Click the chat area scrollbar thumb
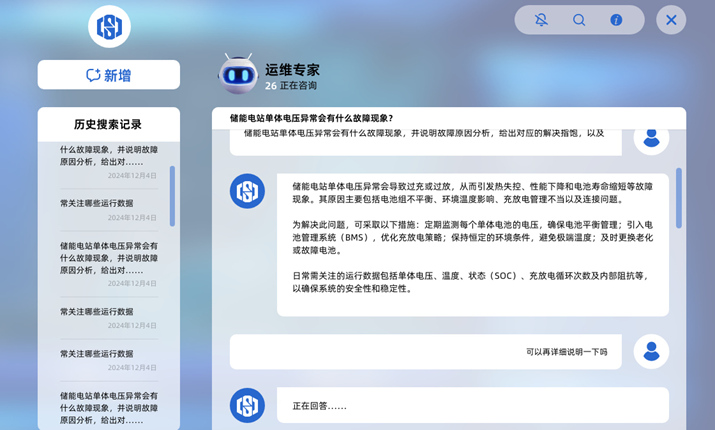Viewport: 715px width, 430px height. click(679, 198)
